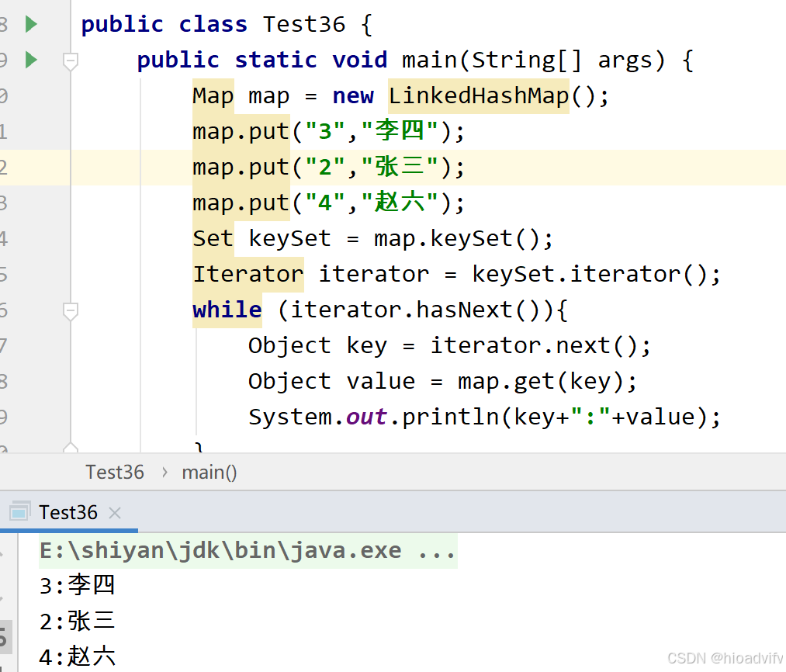
Task: Click the console output line 3:李四
Action: tap(76, 585)
